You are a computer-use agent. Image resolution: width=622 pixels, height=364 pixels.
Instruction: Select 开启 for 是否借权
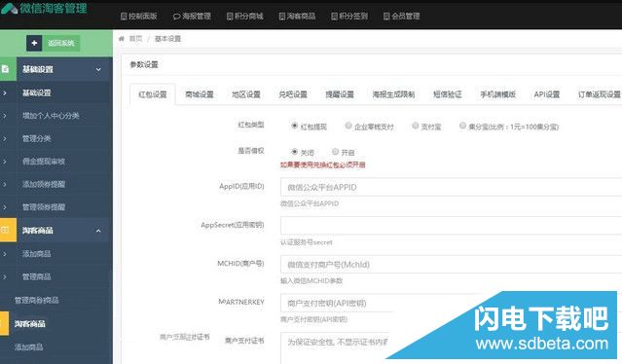pyautogui.click(x=335, y=152)
